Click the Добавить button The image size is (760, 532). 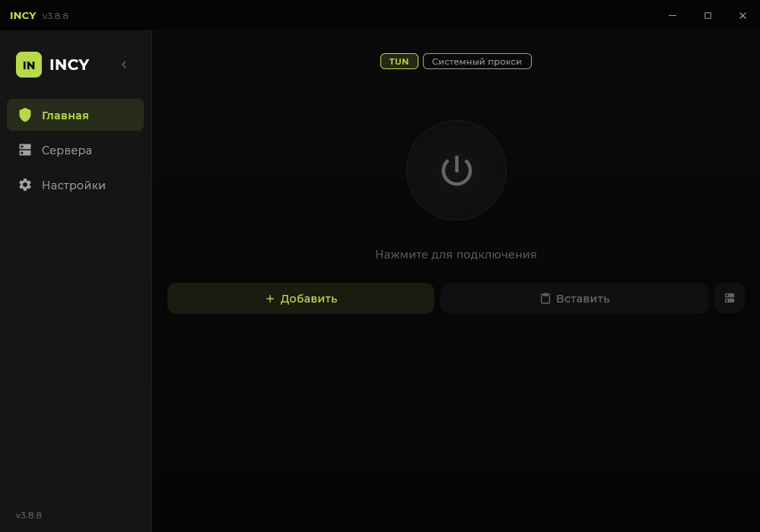tap(300, 298)
